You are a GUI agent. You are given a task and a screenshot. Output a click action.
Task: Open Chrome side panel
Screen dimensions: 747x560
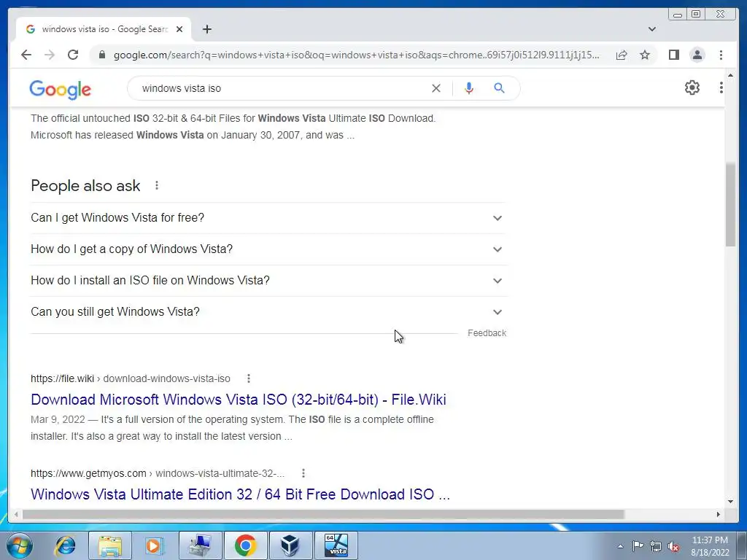pos(673,55)
